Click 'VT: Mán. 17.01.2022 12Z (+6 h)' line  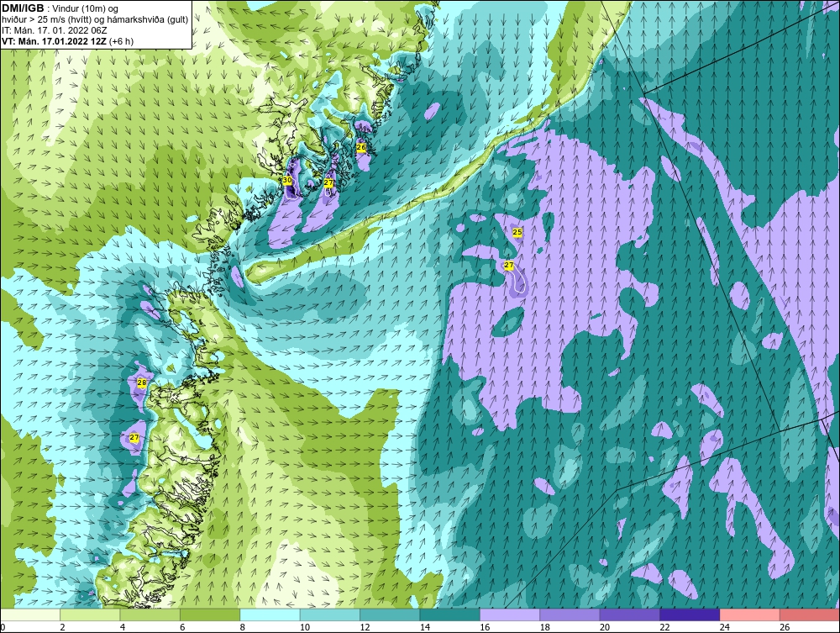click(67, 40)
